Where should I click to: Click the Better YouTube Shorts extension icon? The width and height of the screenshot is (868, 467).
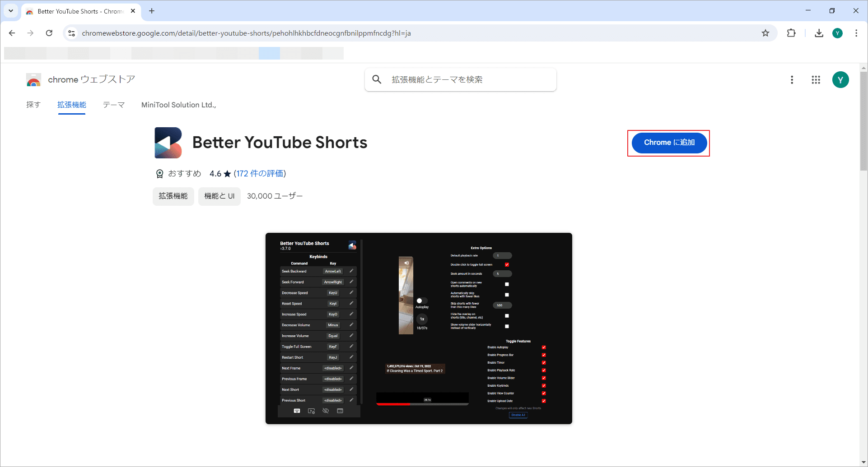(168, 143)
